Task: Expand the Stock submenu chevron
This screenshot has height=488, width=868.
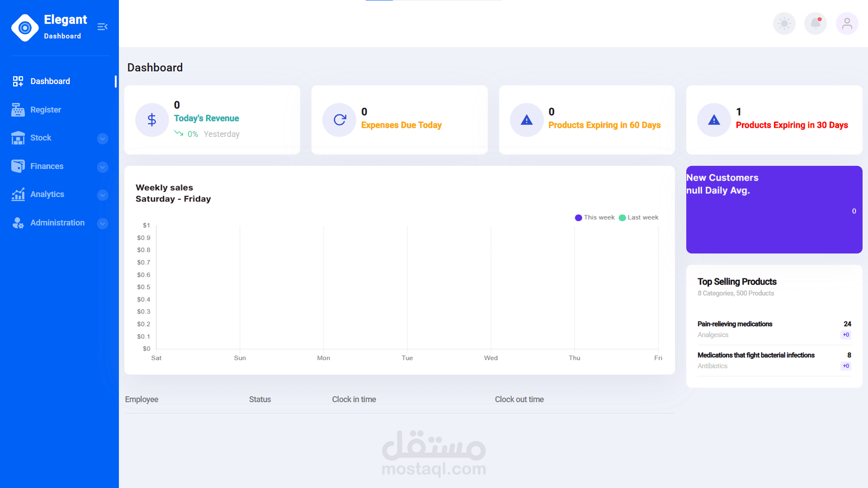Action: 103,139
